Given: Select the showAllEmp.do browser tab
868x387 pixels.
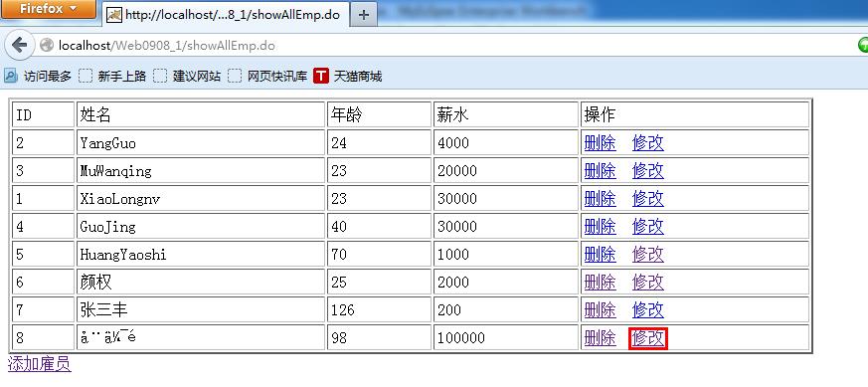Looking at the screenshot, I should [x=226, y=15].
